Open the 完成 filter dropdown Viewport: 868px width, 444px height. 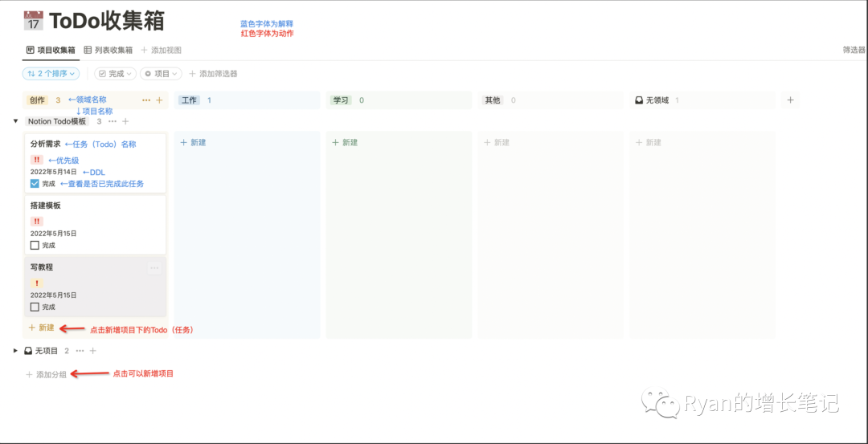(x=115, y=74)
